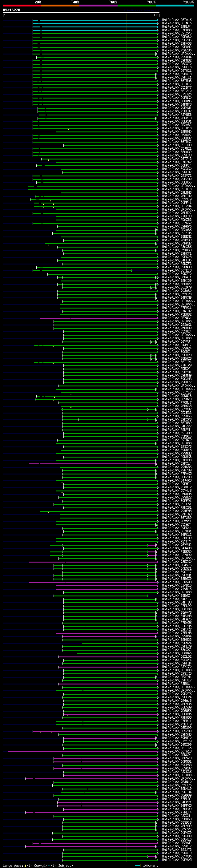Click the orange ~40% identity legend segment
Viewport: 197px width, 868px height.
60,6
